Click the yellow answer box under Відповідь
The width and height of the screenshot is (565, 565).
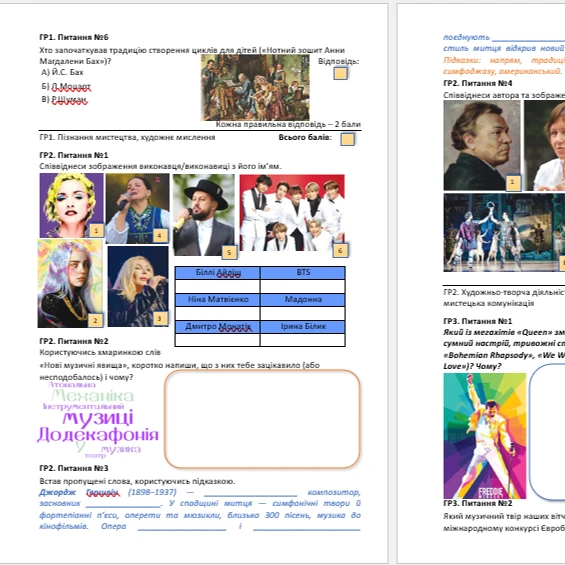pos(341,74)
